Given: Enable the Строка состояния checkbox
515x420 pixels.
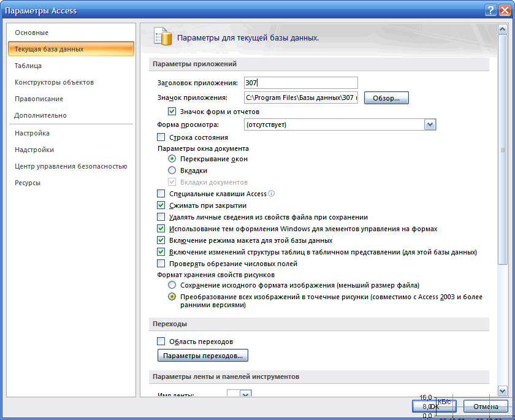Looking at the screenshot, I should 161,137.
